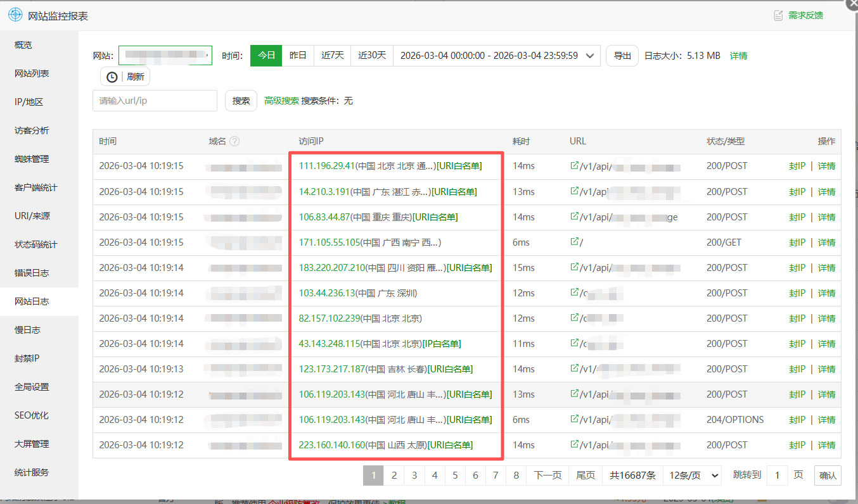This screenshot has width=858, height=504.
Task: Click 封IP for 14.210.3.191 row
Action: (x=797, y=192)
